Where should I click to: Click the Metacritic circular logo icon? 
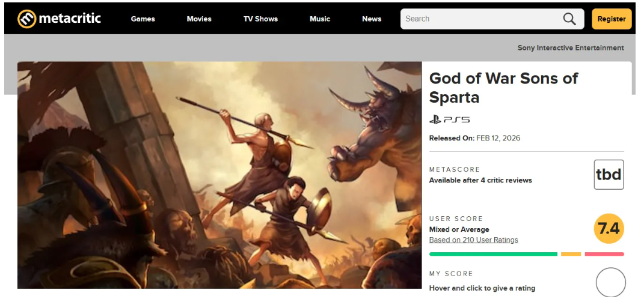click(x=26, y=19)
